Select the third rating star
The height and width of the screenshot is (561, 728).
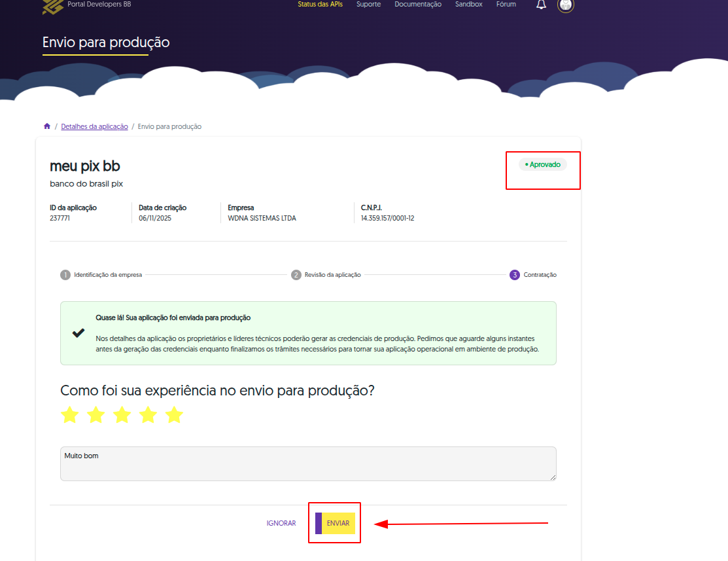(x=122, y=415)
